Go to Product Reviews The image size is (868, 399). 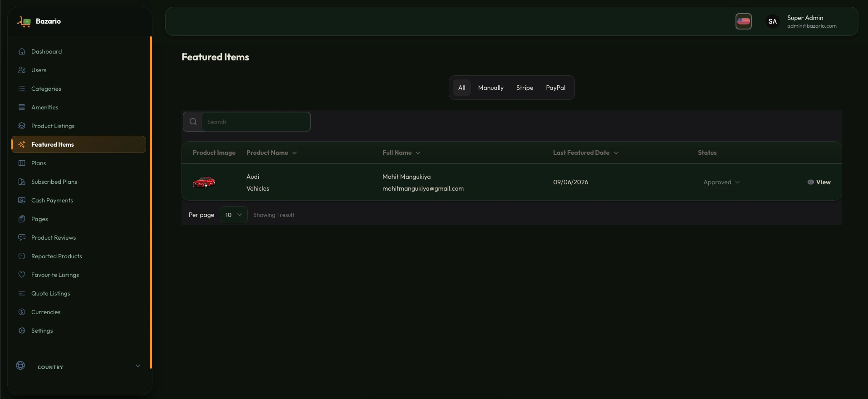(x=78, y=237)
